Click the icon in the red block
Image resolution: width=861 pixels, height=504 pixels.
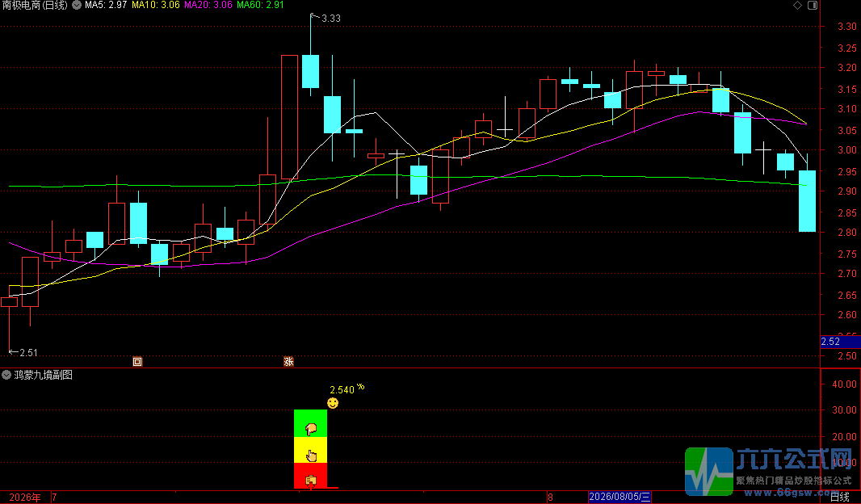(x=311, y=481)
